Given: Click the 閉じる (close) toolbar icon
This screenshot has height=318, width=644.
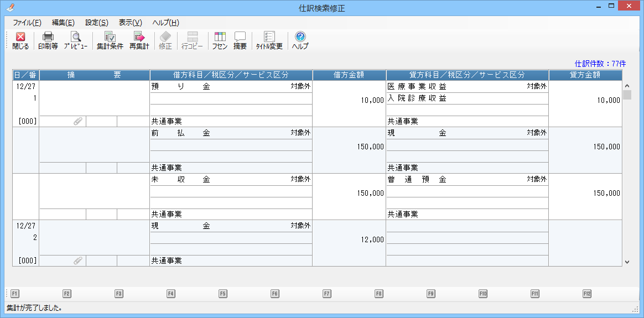Looking at the screenshot, I should pyautogui.click(x=20, y=40).
